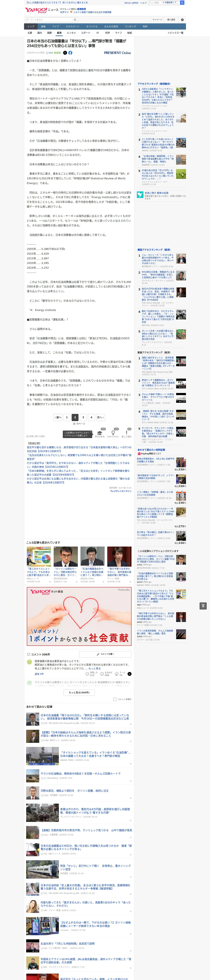Go to previous page with 前へ
The image size is (210, 980).
point(58,417)
